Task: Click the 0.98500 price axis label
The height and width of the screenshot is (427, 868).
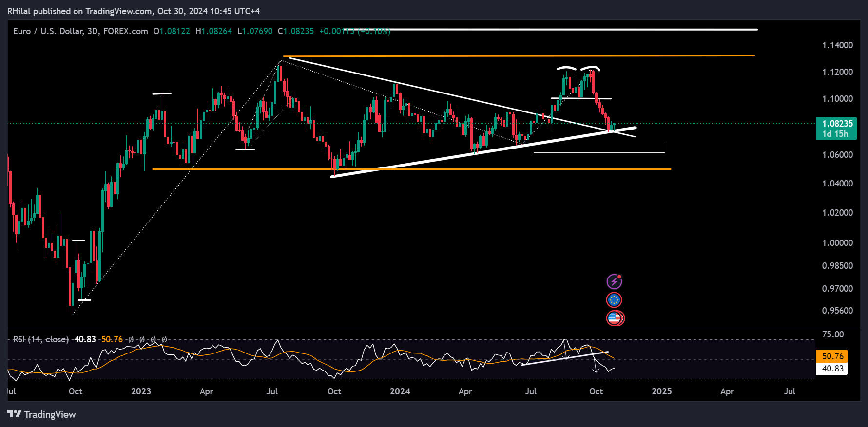Action: pos(837,266)
